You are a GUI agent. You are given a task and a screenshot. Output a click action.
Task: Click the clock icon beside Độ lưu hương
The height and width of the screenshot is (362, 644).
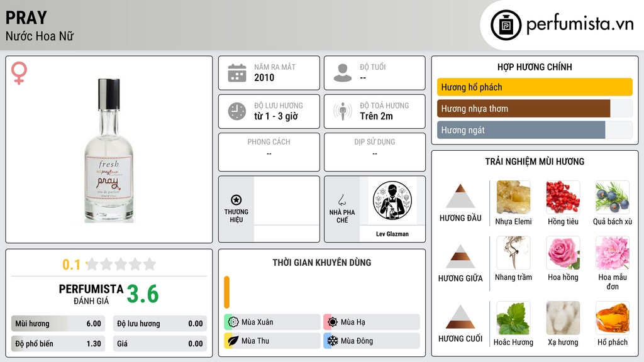tap(237, 111)
